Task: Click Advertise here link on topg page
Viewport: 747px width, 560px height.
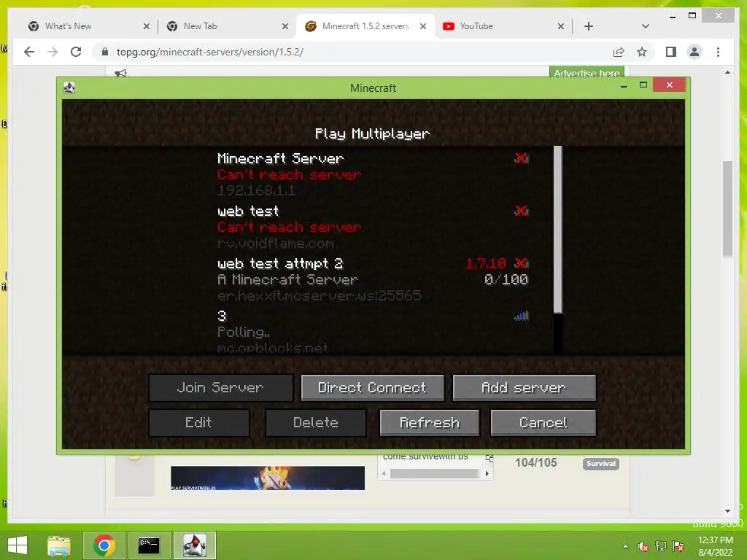Action: point(587,72)
